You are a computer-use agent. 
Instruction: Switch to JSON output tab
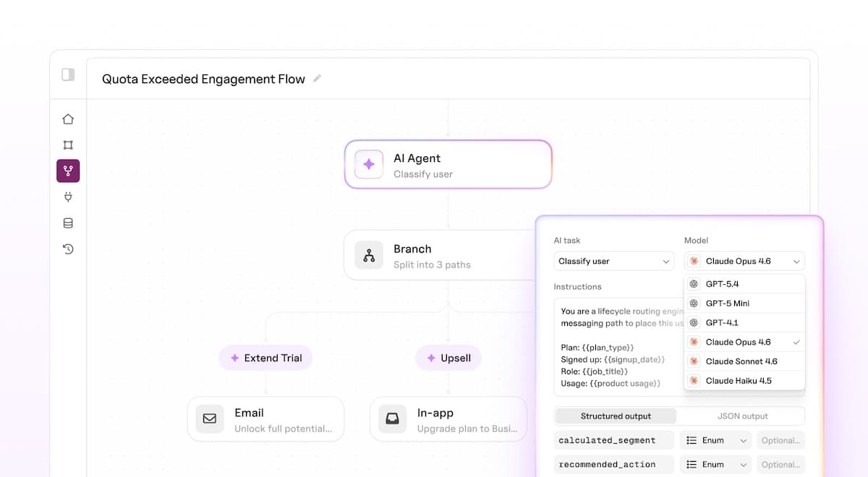tap(742, 416)
